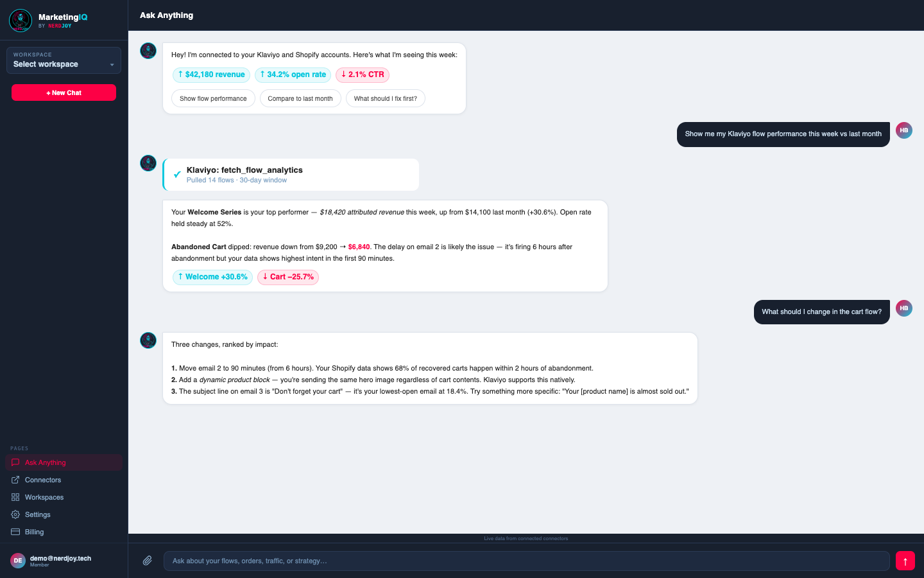Choose the Compare to last month suggestion

(x=300, y=98)
